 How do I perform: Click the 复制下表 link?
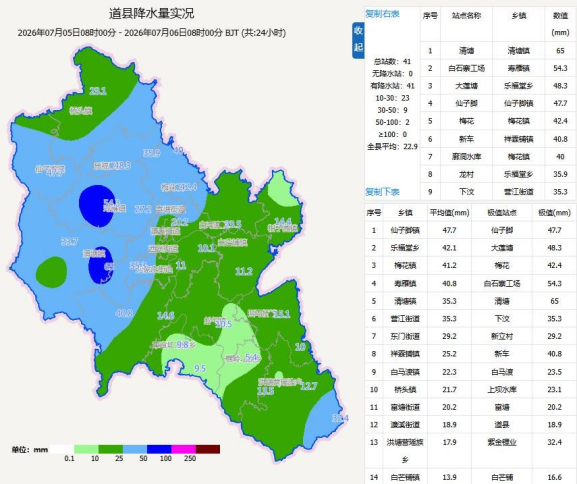click(x=382, y=192)
